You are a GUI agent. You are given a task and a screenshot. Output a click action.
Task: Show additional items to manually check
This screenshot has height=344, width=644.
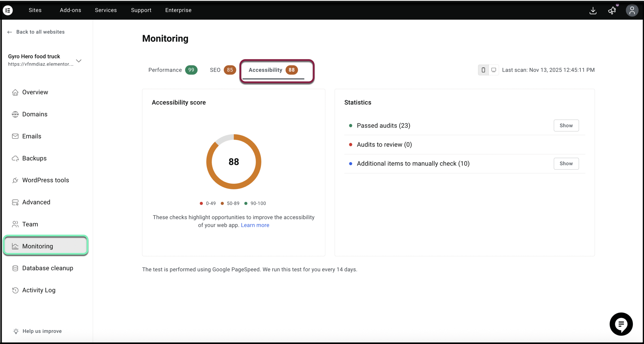566,163
